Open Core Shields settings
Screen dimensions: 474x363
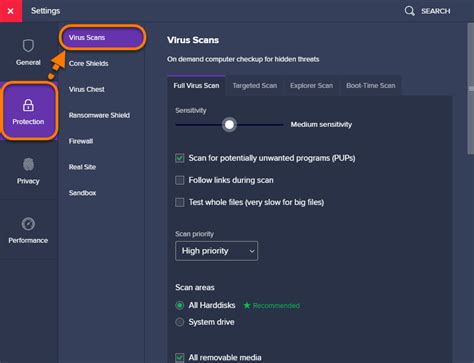(x=88, y=63)
